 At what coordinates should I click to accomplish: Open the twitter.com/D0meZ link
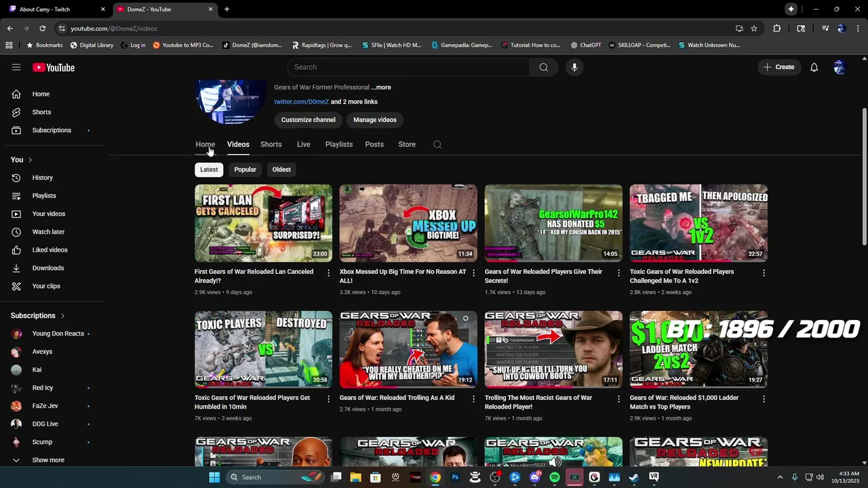(301, 102)
